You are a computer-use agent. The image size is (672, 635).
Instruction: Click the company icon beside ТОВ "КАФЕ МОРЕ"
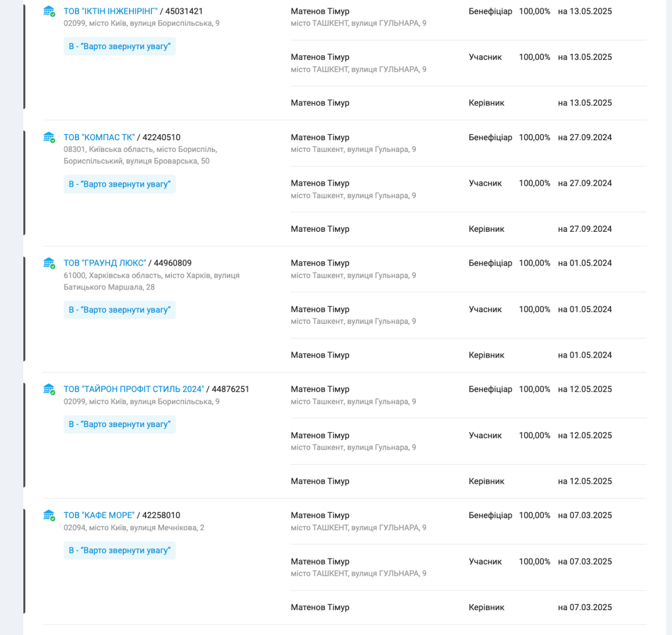coord(49,515)
